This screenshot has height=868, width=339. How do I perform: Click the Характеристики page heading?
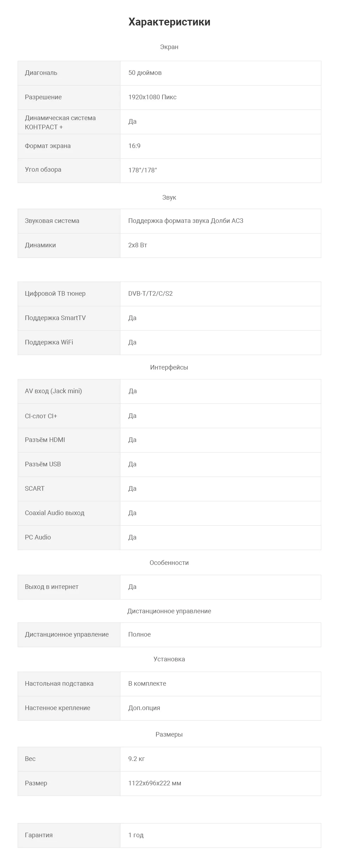pos(169,22)
